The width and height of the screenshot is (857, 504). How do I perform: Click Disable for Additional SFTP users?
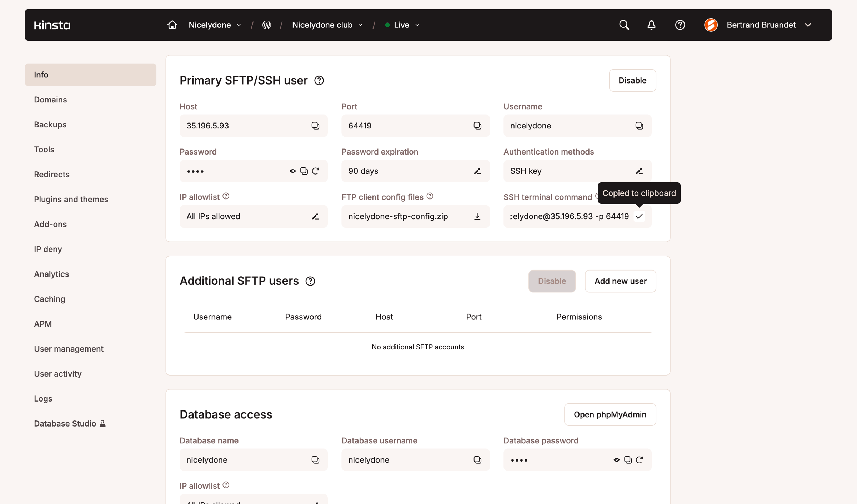[x=552, y=281]
